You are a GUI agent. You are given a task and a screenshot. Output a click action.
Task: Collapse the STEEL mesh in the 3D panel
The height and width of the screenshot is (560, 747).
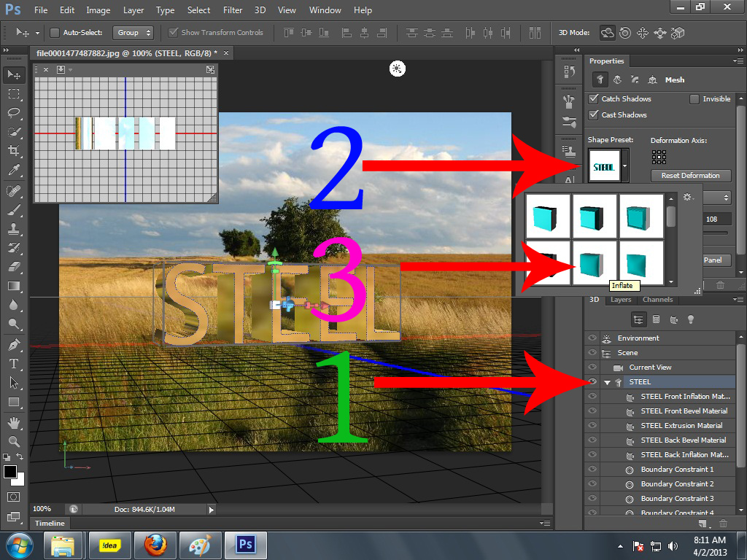[607, 381]
